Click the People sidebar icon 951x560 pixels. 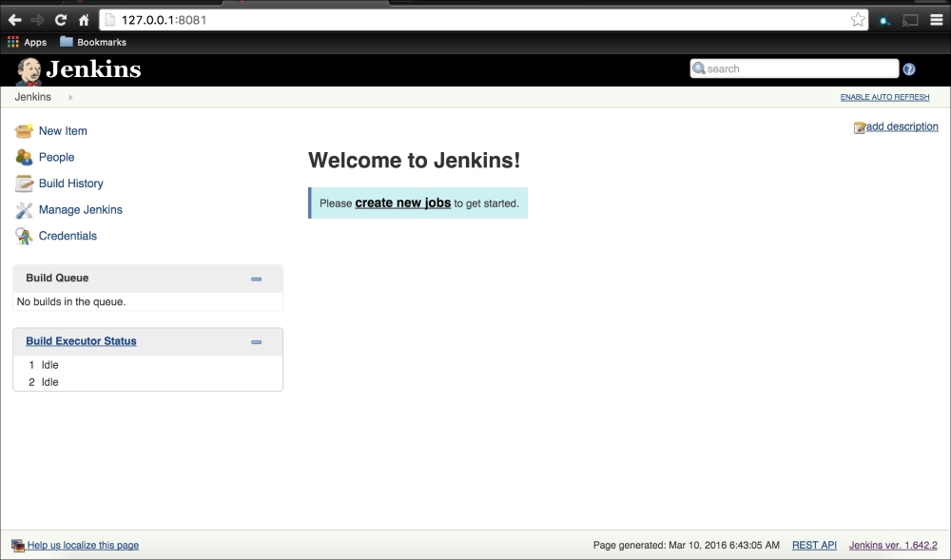coord(24,157)
